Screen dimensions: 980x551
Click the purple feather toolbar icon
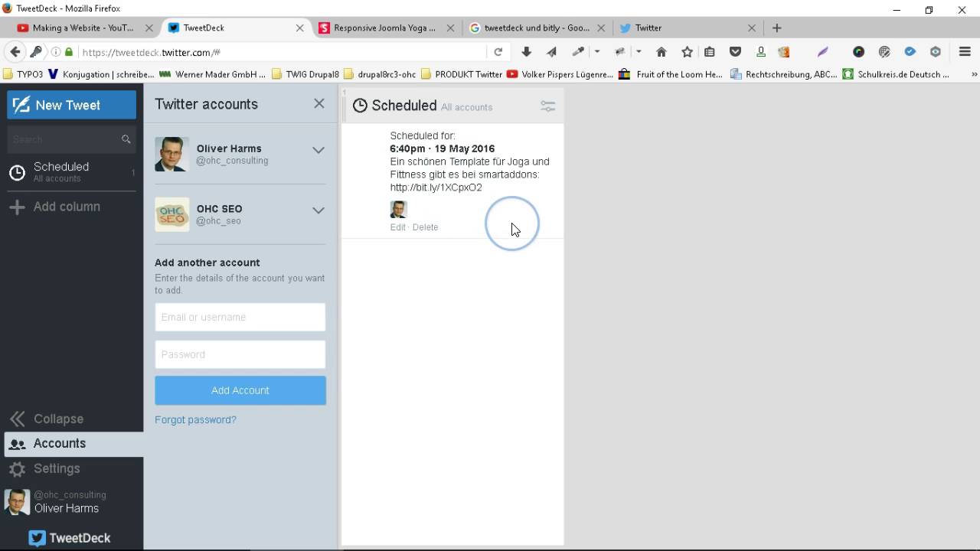coord(823,52)
